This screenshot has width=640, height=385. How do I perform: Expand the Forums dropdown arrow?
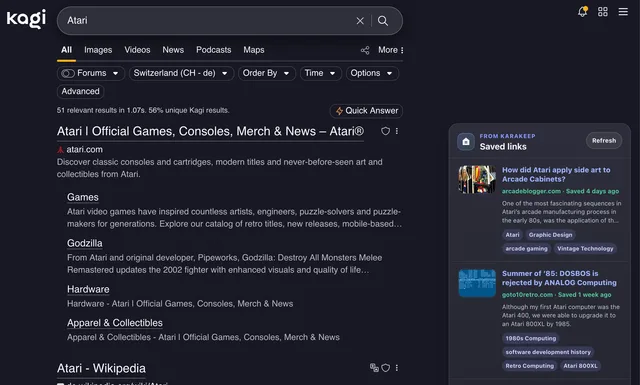pyautogui.click(x=116, y=73)
